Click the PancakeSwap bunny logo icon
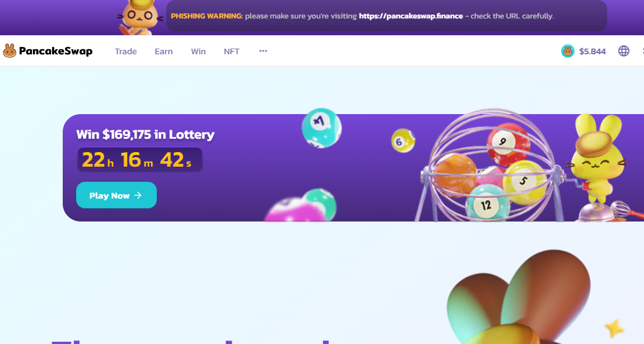This screenshot has height=344, width=644. point(10,51)
